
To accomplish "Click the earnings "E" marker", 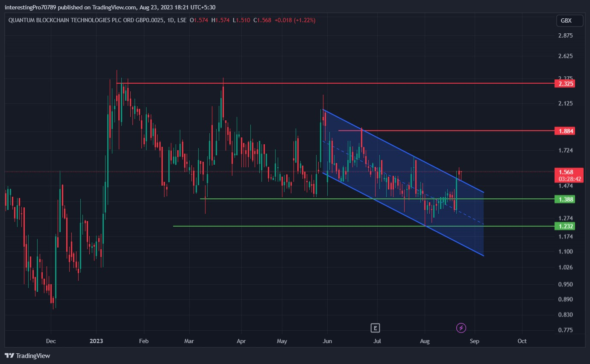I will coord(375,328).
